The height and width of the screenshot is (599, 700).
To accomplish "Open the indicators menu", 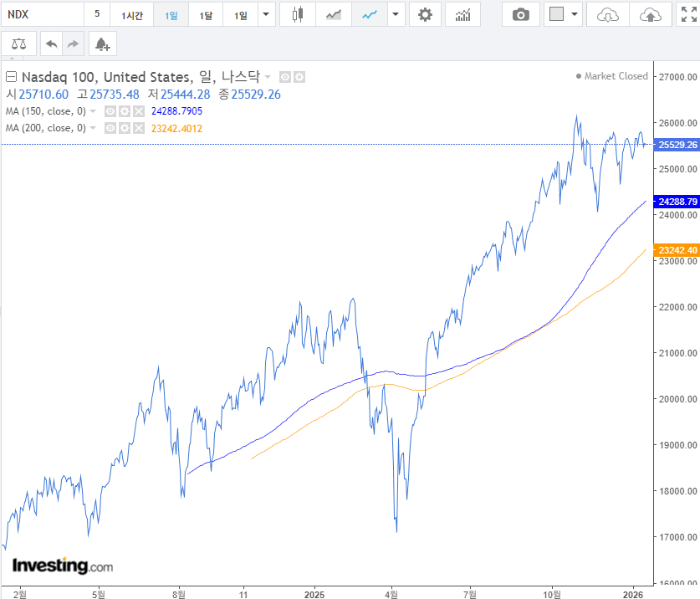I will [x=463, y=15].
